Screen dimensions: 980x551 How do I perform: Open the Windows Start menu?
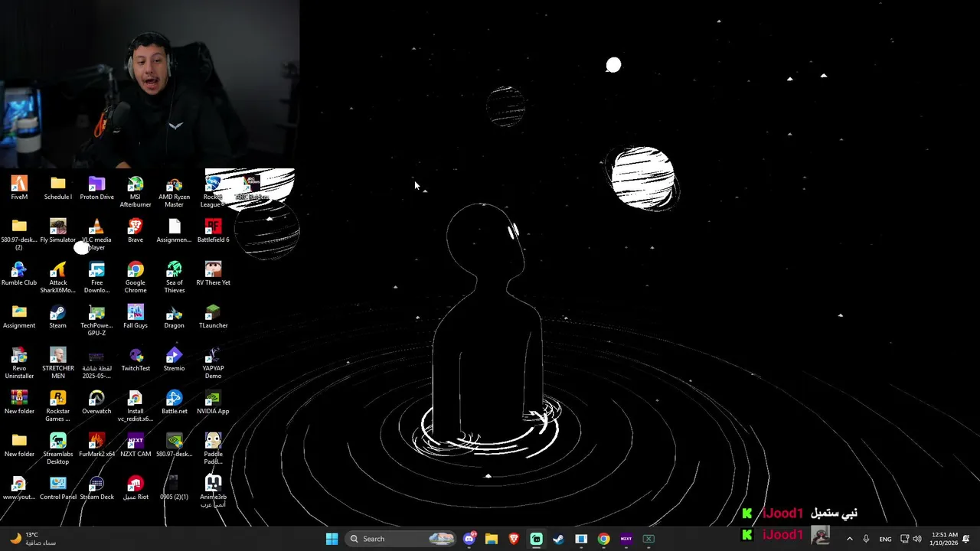point(332,539)
